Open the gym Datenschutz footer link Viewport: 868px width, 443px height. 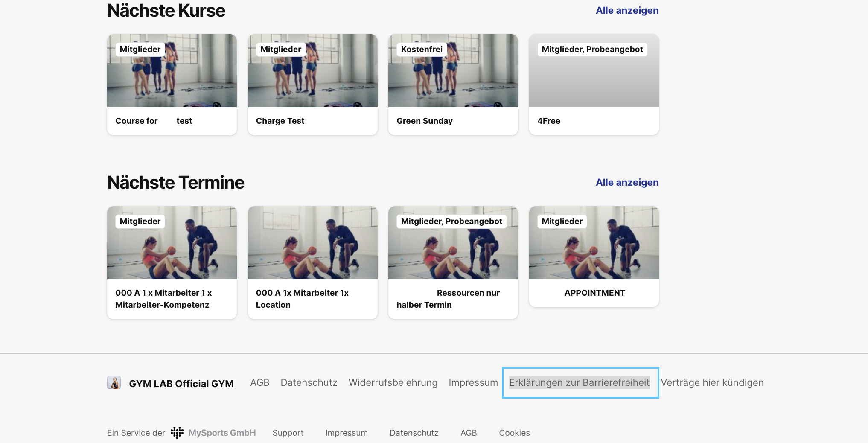(x=309, y=382)
